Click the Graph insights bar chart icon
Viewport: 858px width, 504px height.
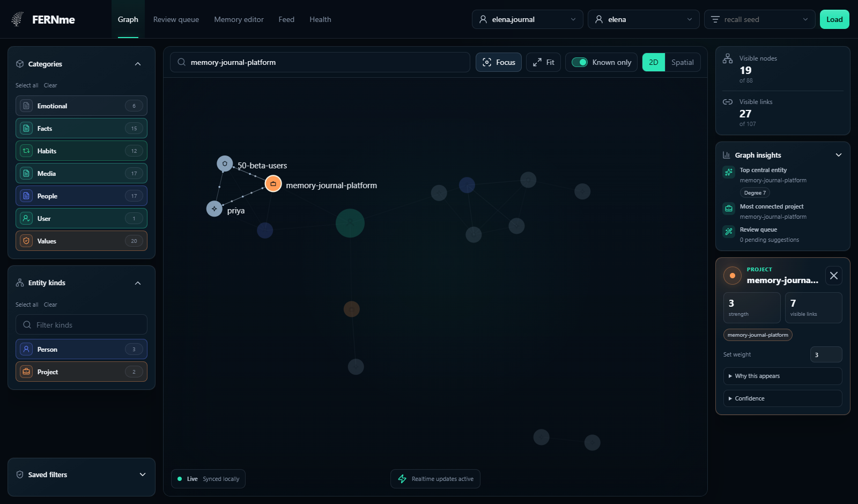[727, 155]
